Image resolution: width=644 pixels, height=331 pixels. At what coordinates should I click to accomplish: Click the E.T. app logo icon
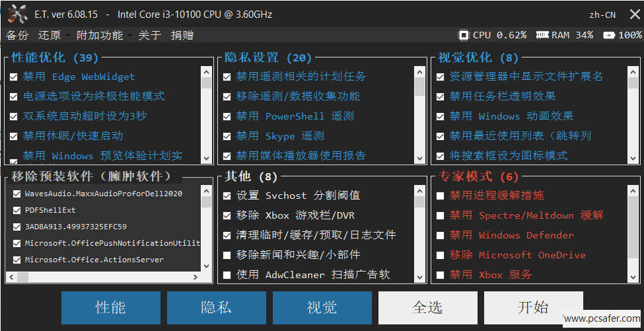coord(17,14)
